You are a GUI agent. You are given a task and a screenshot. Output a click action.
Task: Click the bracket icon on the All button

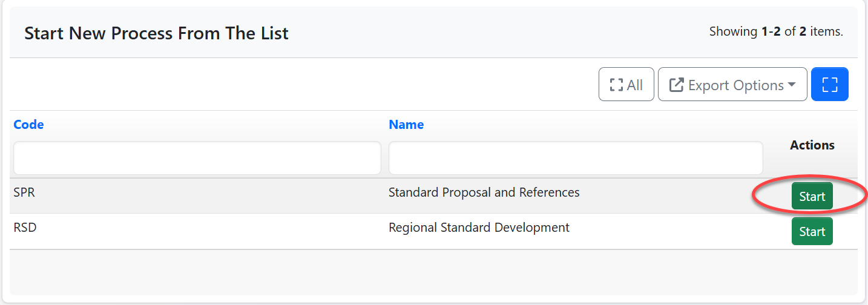point(616,85)
